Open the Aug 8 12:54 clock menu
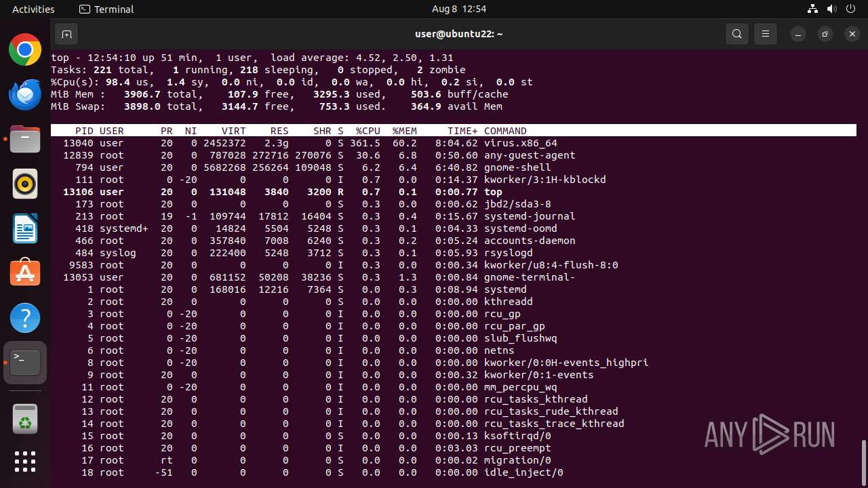Screen dimensions: 868x488 point(459,9)
